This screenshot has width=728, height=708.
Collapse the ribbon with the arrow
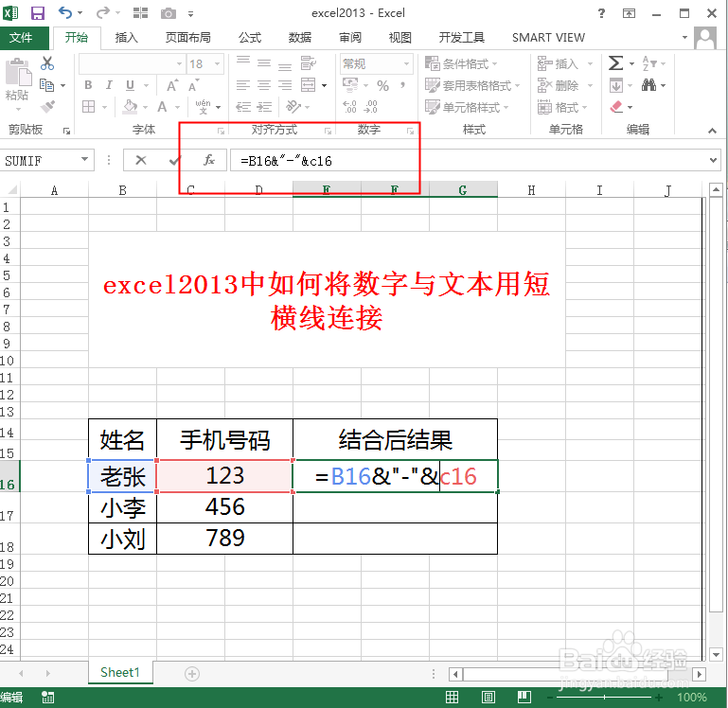pos(712,131)
